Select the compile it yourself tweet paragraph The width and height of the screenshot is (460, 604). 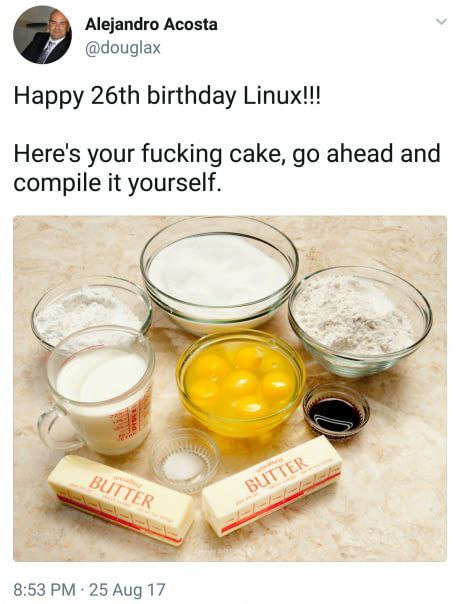pyautogui.click(x=227, y=168)
